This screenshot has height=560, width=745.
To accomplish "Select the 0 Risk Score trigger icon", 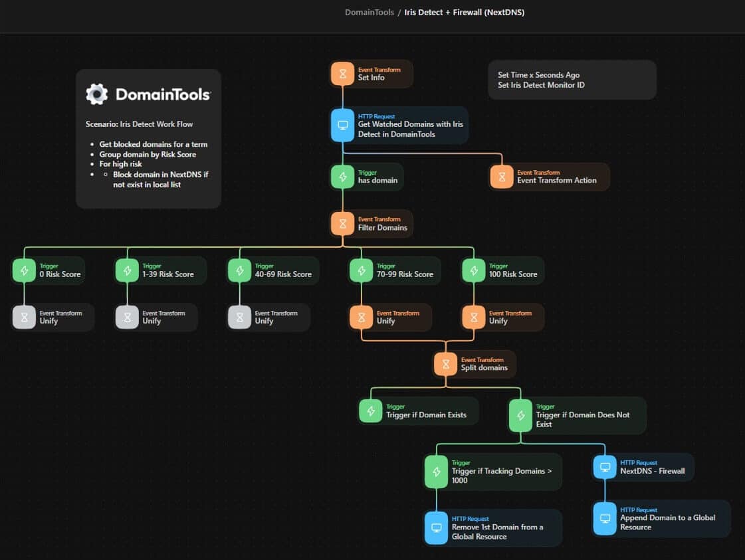I will tap(24, 270).
